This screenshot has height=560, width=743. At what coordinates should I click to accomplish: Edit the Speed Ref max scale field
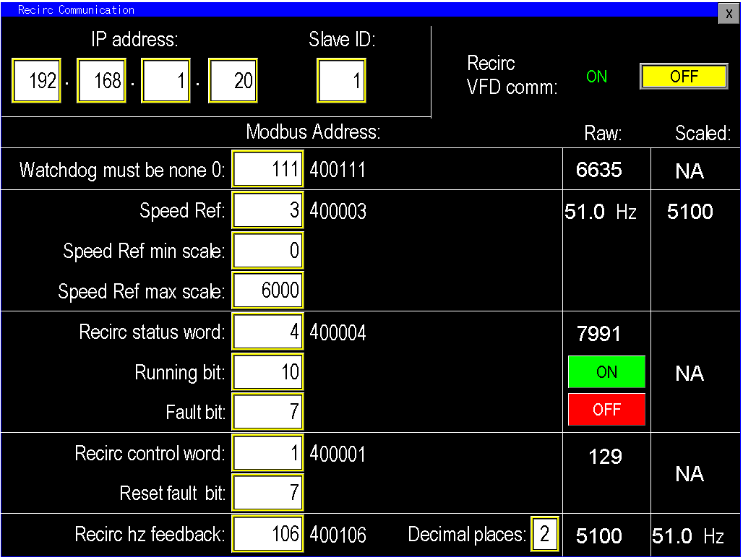pos(267,291)
